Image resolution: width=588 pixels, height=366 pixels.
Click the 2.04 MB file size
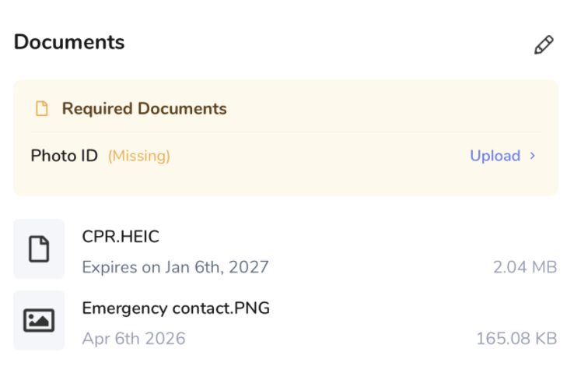(525, 267)
